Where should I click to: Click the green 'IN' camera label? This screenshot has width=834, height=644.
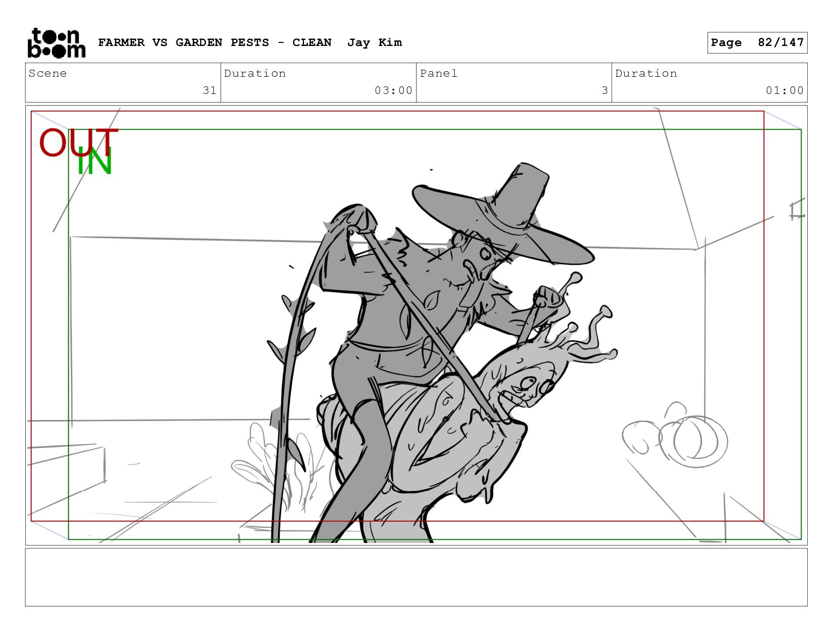click(x=95, y=161)
